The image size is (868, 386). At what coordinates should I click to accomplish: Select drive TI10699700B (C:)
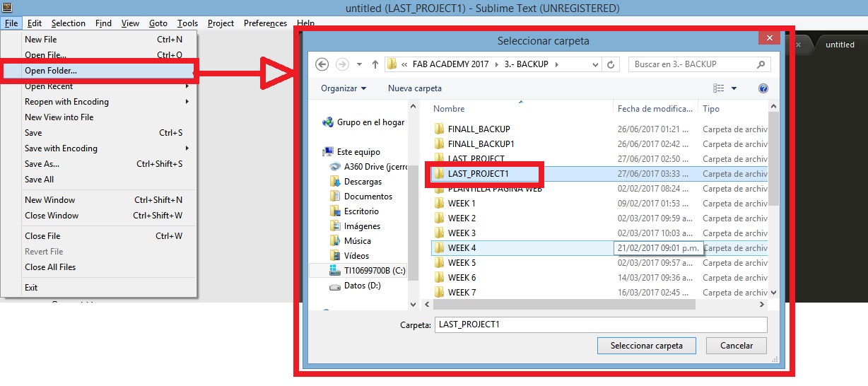368,271
